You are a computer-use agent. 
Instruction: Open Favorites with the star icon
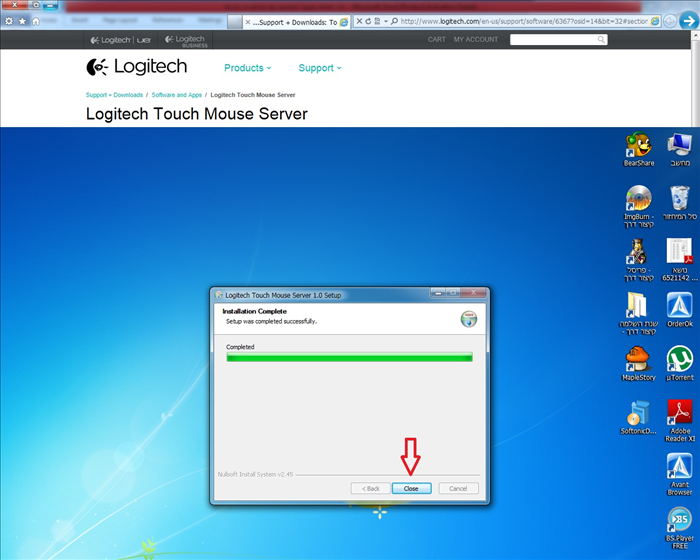click(x=22, y=21)
